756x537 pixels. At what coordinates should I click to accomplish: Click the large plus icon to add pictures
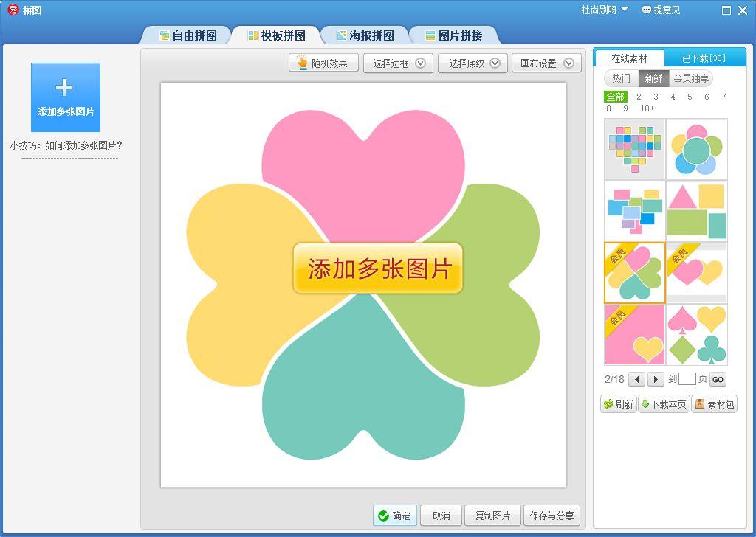(64, 87)
